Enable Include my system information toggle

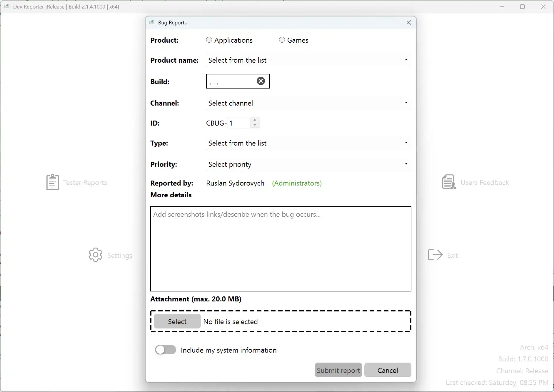pyautogui.click(x=166, y=350)
